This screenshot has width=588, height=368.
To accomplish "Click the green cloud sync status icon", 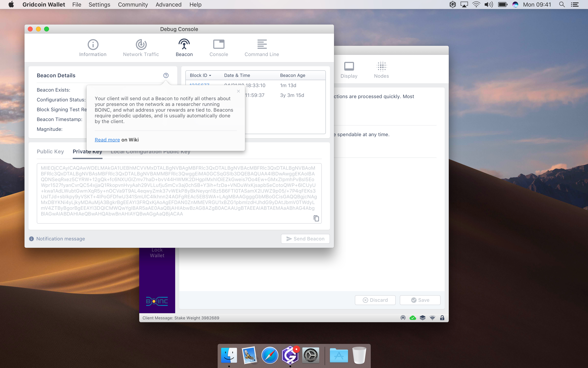I will click(413, 318).
